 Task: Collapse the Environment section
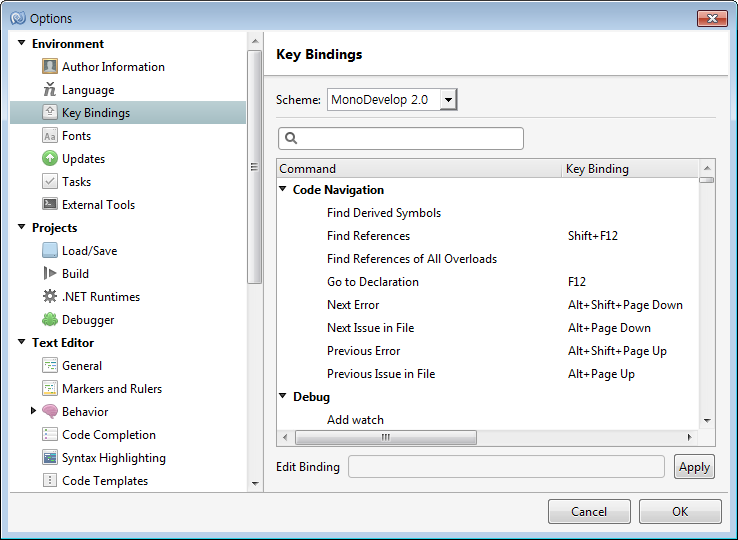click(x=22, y=44)
